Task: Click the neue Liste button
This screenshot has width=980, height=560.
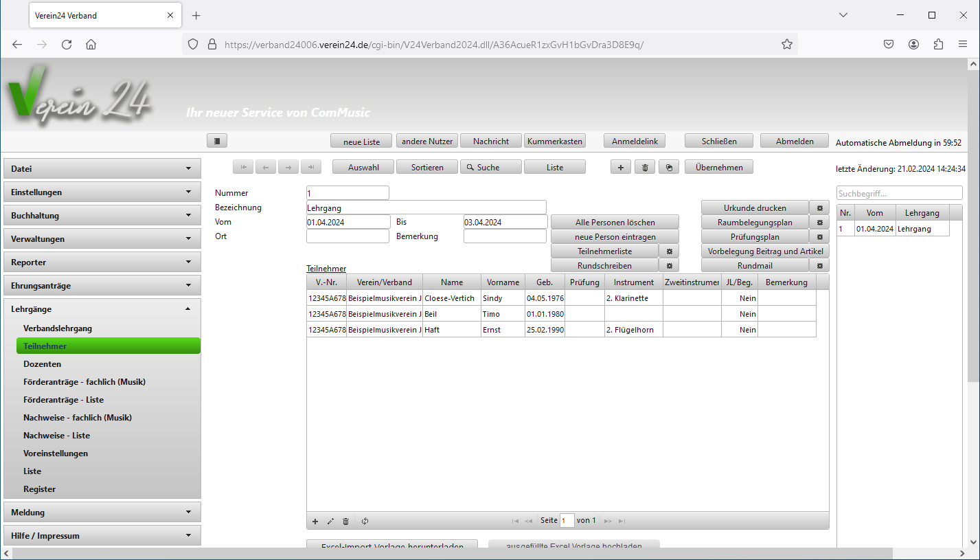Action: [362, 141]
